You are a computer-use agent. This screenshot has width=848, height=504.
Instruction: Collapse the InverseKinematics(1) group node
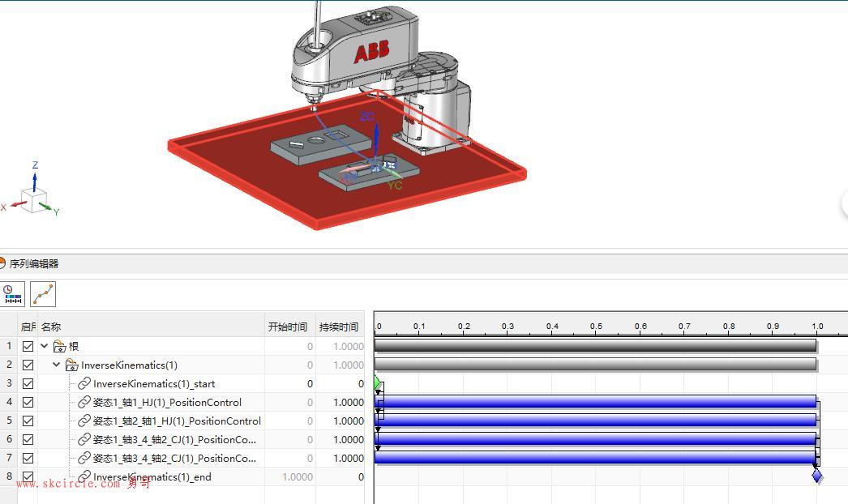[x=57, y=365]
